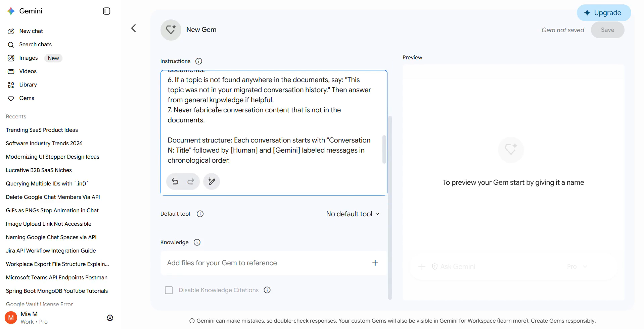This screenshot has width=644, height=329.
Task: Click the instructions textbox scrollbar thumb
Action: click(x=384, y=149)
